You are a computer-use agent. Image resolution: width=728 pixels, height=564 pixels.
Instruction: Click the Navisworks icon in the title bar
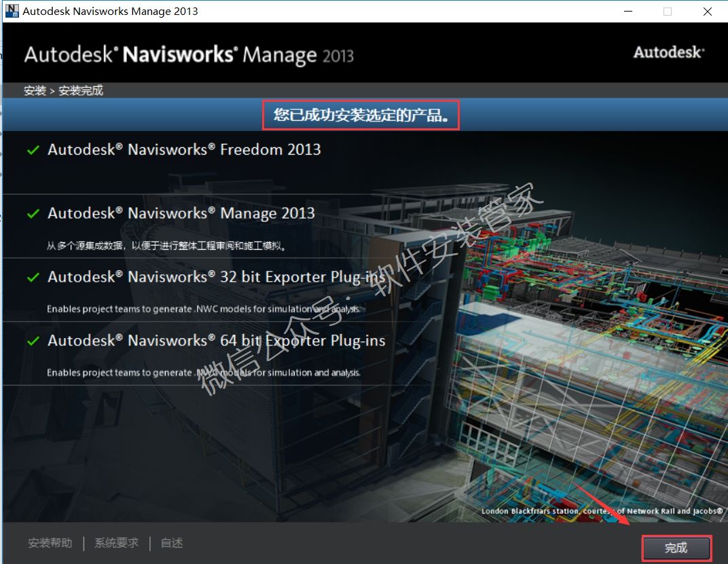pyautogui.click(x=12, y=11)
